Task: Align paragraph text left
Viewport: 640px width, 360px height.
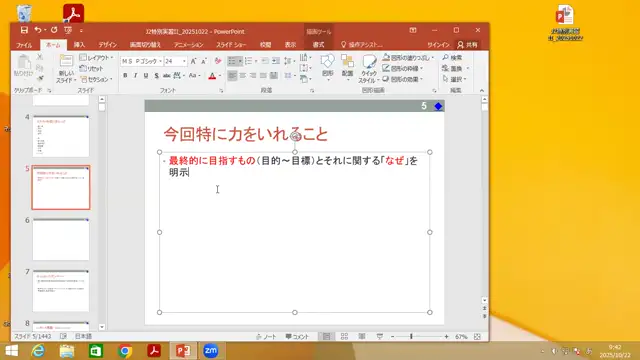Action: tap(232, 76)
